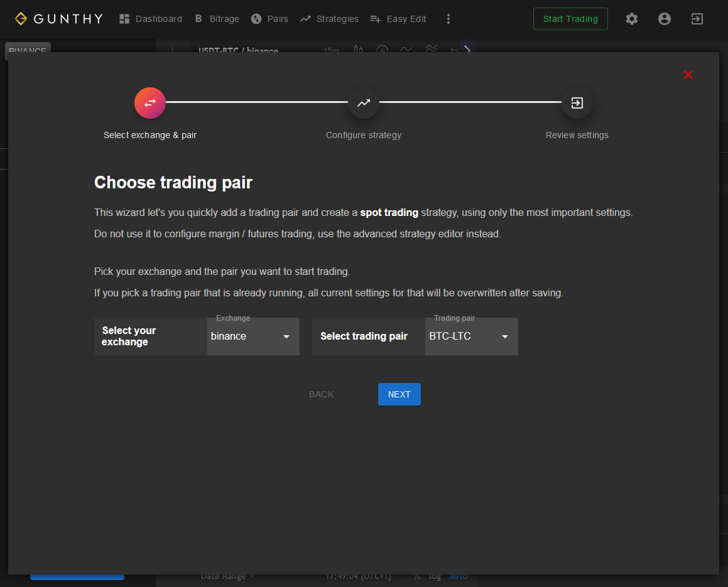Click the Start Trading button
The width and height of the screenshot is (728, 587).
(x=570, y=19)
